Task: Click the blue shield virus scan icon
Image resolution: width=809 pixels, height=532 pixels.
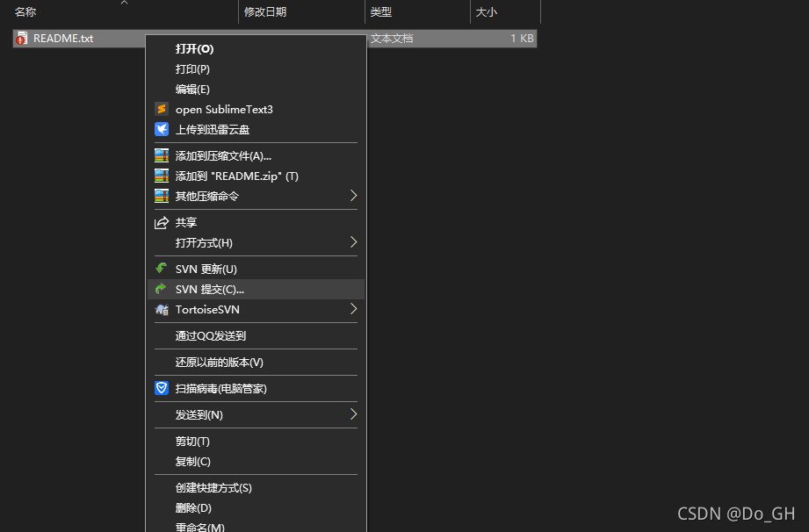Action: (x=162, y=388)
